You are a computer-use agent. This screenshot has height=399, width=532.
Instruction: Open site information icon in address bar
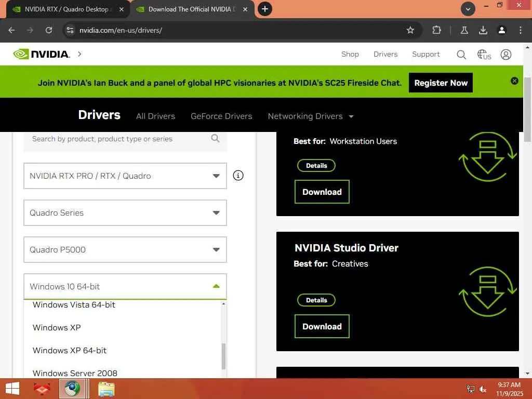[x=70, y=30]
